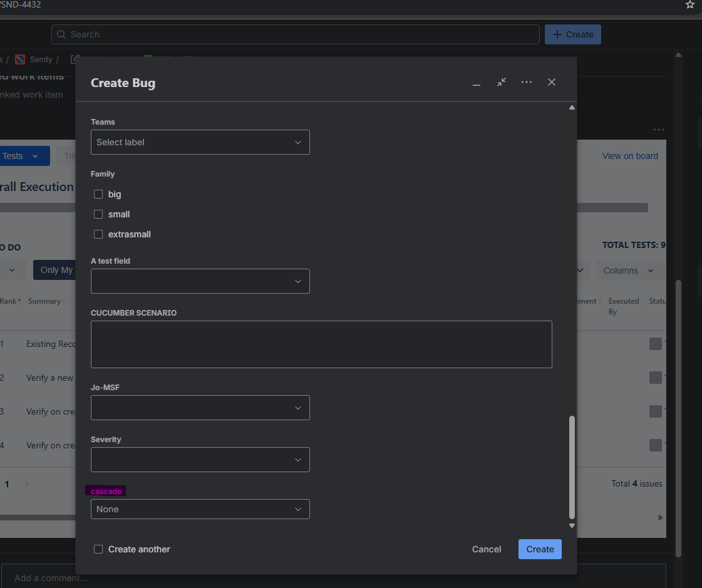Toggle the Create another checkbox
The height and width of the screenshot is (588, 702).
(98, 549)
